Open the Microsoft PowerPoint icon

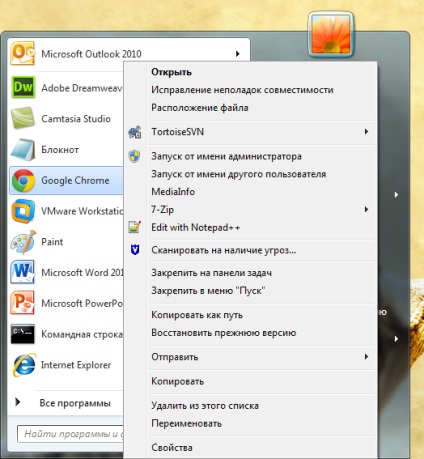coord(22,303)
